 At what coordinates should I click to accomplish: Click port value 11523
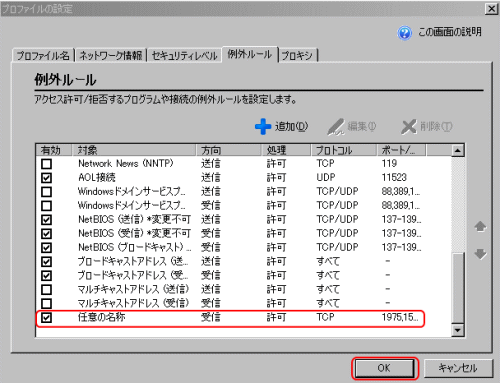(x=394, y=177)
